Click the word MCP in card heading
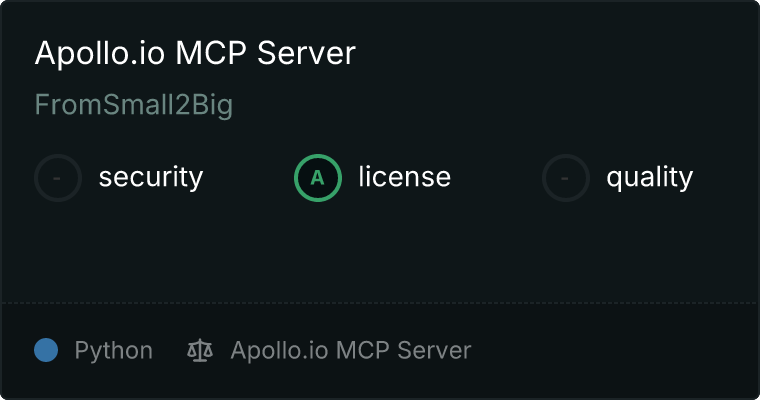This screenshot has height=400, width=760. click(211, 53)
